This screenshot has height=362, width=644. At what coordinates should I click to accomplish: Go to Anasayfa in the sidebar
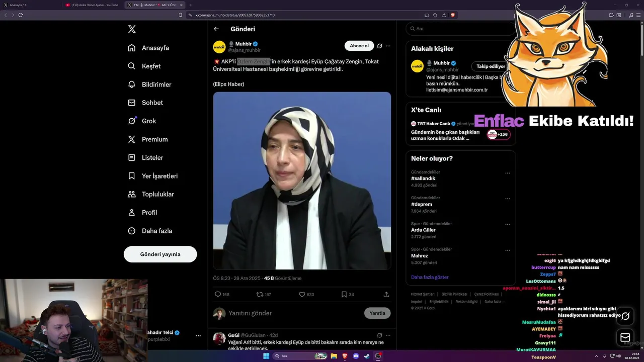click(148, 48)
